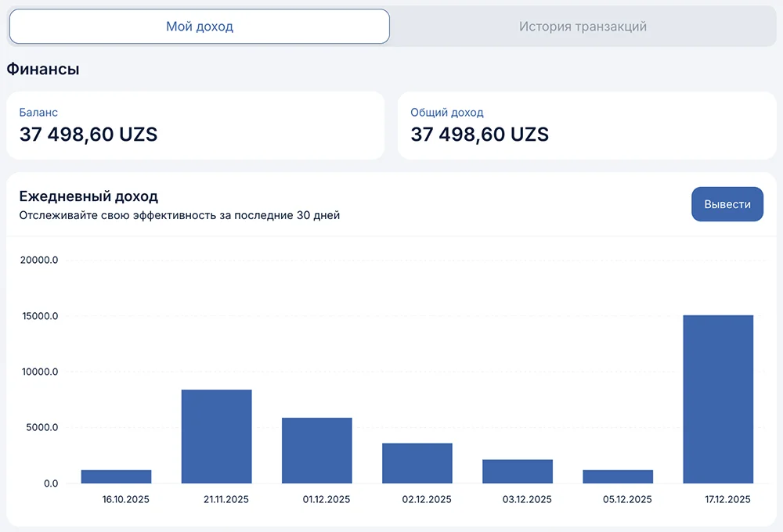This screenshot has width=783, height=532.
Task: Open the История транзакций tab
Action: pos(582,27)
